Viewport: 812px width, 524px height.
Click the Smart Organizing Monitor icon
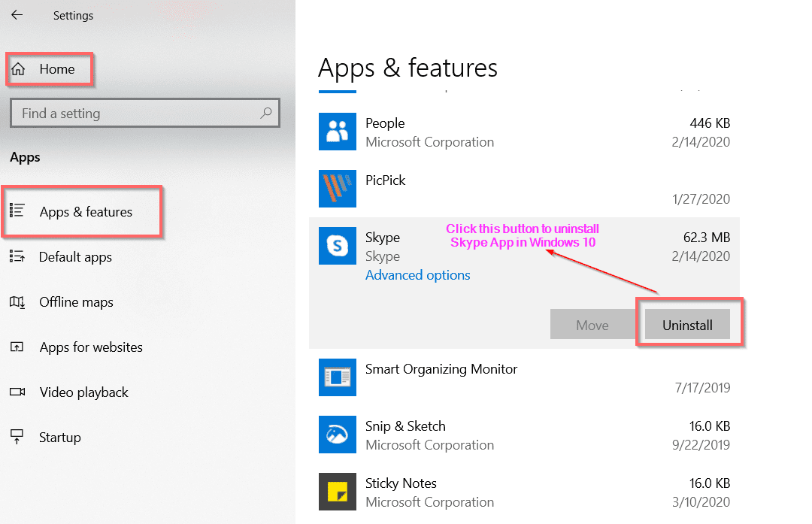(x=338, y=377)
